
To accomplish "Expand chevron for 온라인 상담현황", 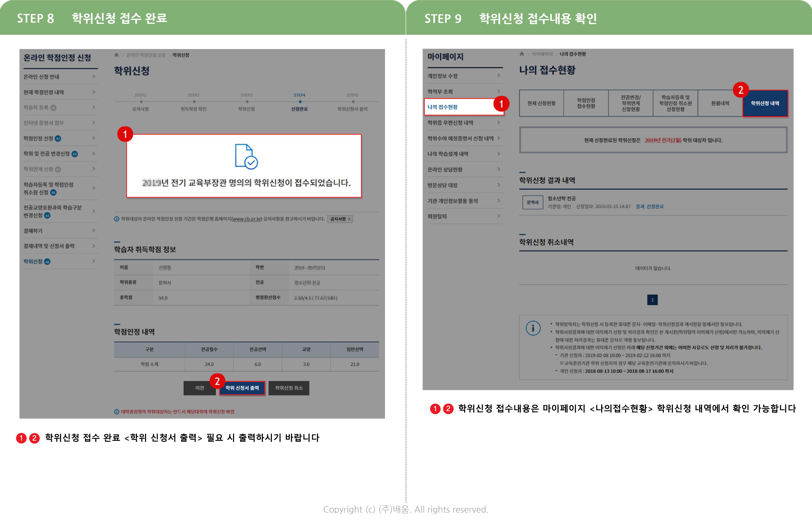I will (x=499, y=169).
